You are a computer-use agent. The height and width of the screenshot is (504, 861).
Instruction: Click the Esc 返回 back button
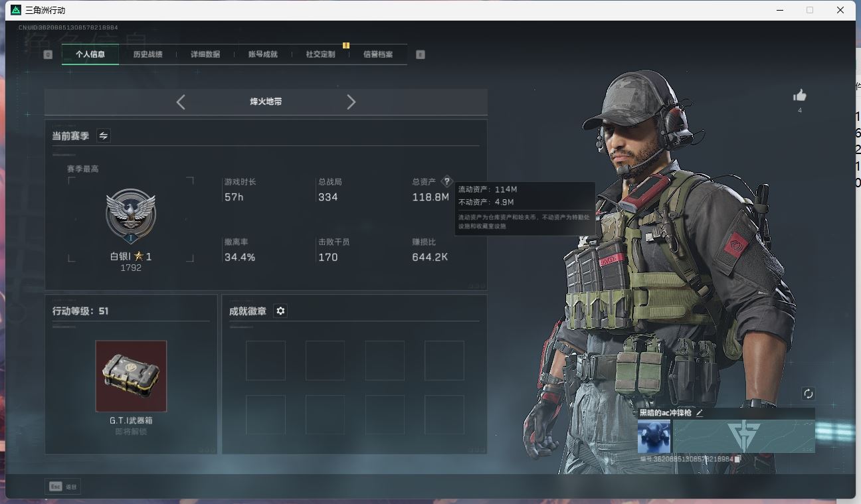click(x=63, y=487)
